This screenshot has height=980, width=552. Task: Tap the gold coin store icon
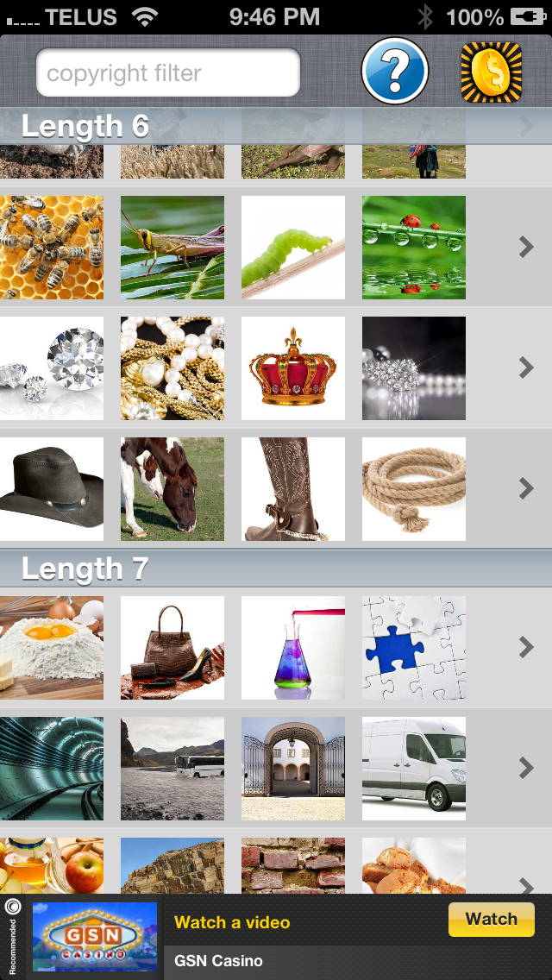(x=492, y=72)
